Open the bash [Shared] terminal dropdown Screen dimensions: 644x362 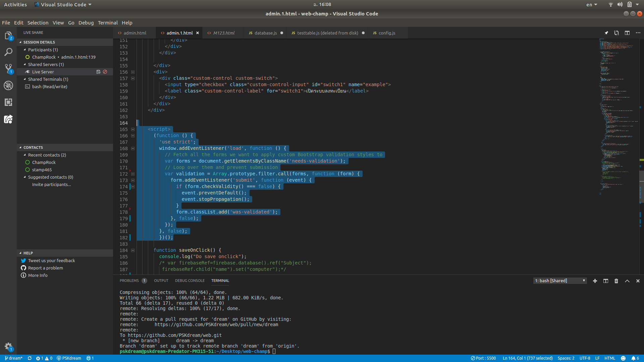560,281
